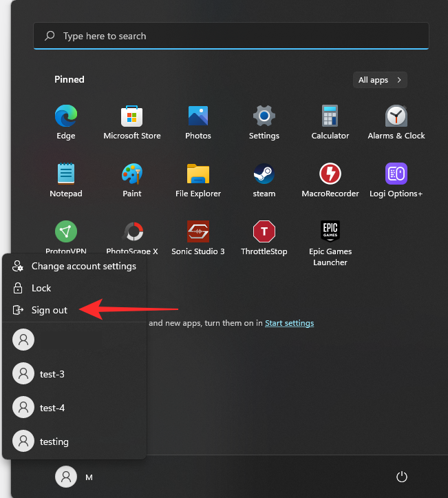Select Sign out from the account menu
Image resolution: width=448 pixels, height=498 pixels.
tap(74, 310)
